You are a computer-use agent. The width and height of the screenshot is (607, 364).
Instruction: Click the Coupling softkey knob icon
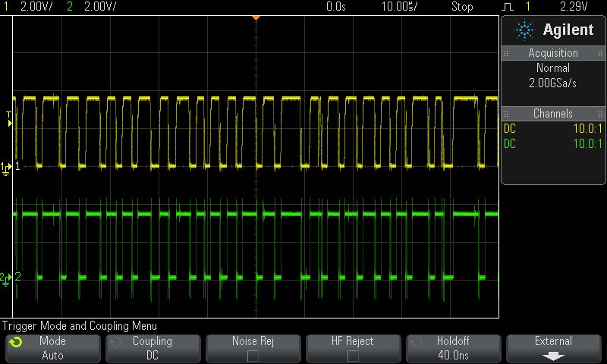click(116, 342)
